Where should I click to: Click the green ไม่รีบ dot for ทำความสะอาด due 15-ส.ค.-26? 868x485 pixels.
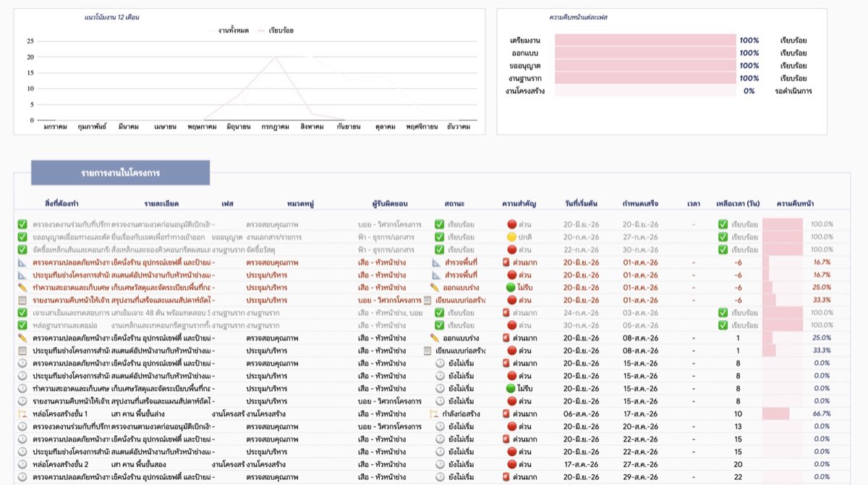point(511,388)
